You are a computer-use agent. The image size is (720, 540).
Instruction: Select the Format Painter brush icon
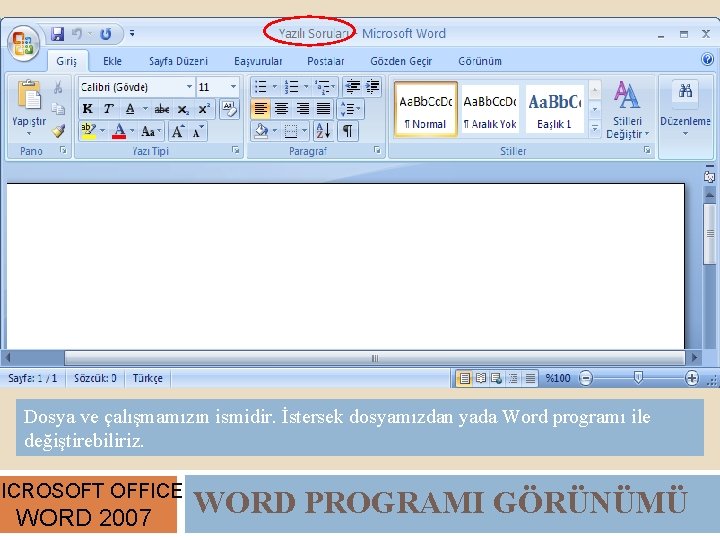pos(58,131)
